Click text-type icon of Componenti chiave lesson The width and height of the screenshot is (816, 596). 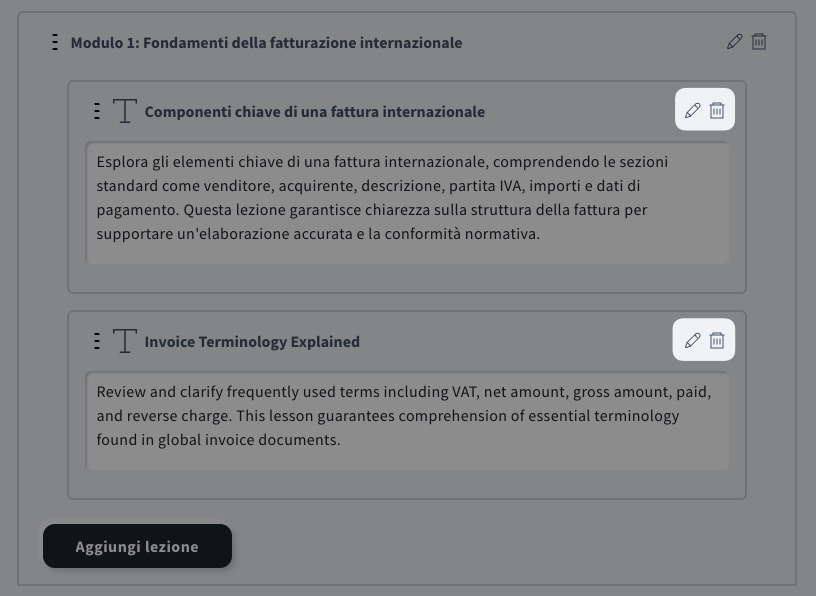click(124, 111)
